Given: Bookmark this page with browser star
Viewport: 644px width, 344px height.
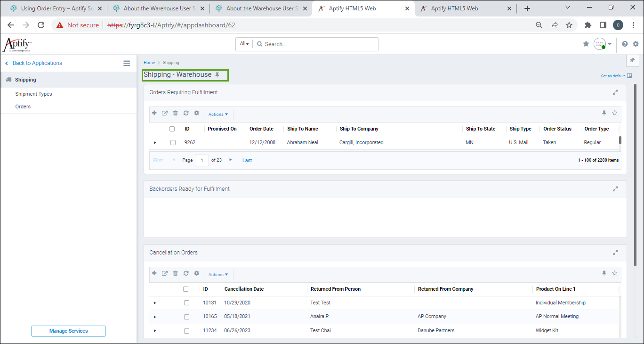Looking at the screenshot, I should 569,25.
